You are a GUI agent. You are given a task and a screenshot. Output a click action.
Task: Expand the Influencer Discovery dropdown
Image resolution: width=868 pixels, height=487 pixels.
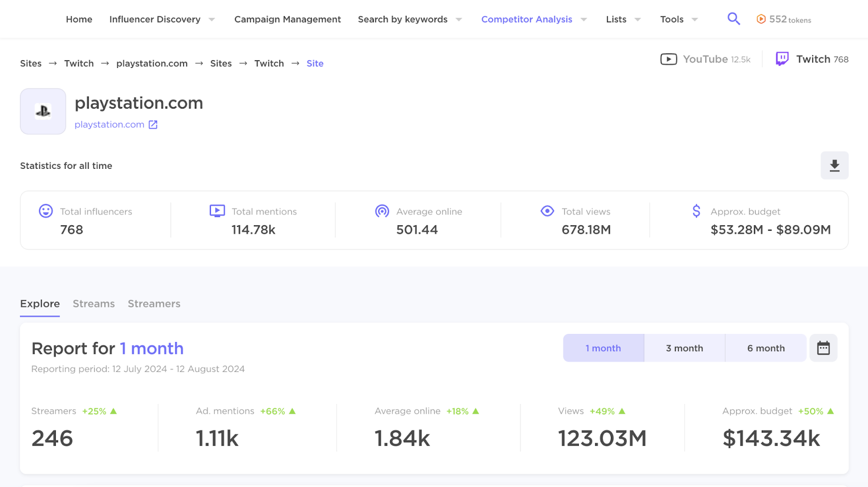212,20
